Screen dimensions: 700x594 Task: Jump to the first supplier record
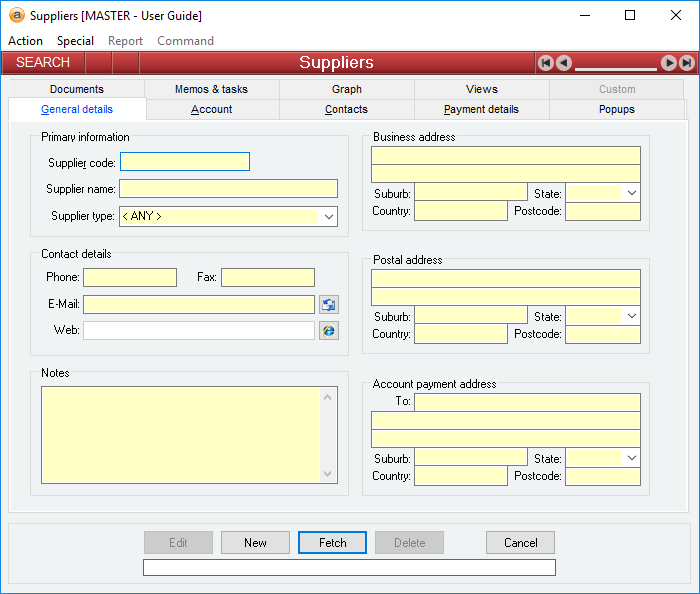546,63
